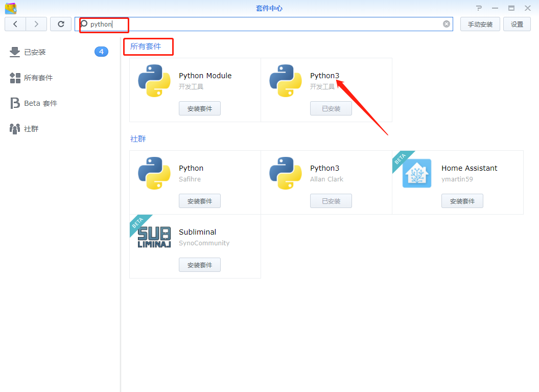
Task: Open help with the question mark icon
Action: (x=479, y=8)
